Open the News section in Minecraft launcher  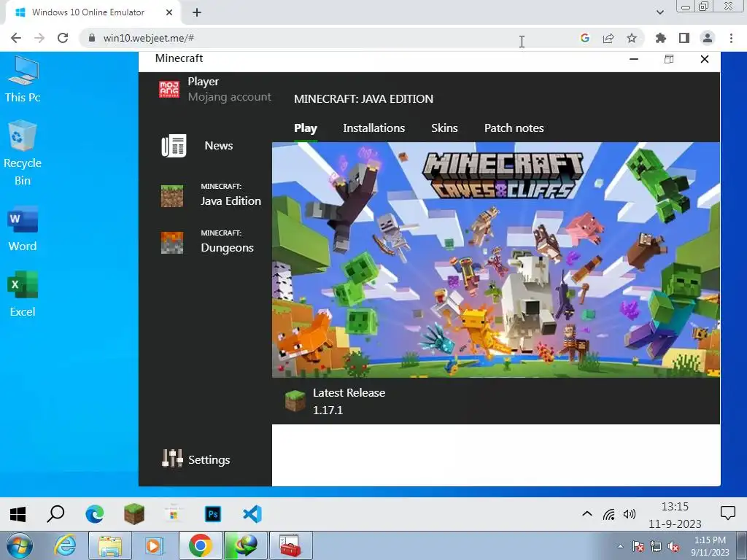pos(197,146)
